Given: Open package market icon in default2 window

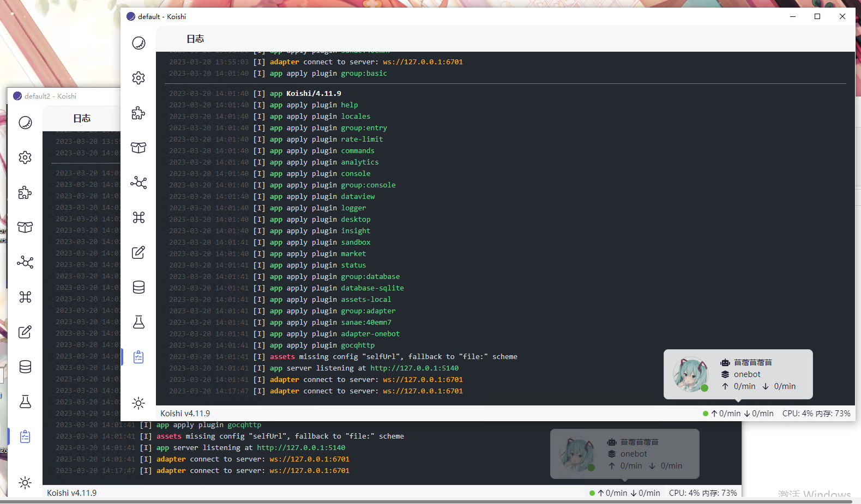Looking at the screenshot, I should point(25,227).
